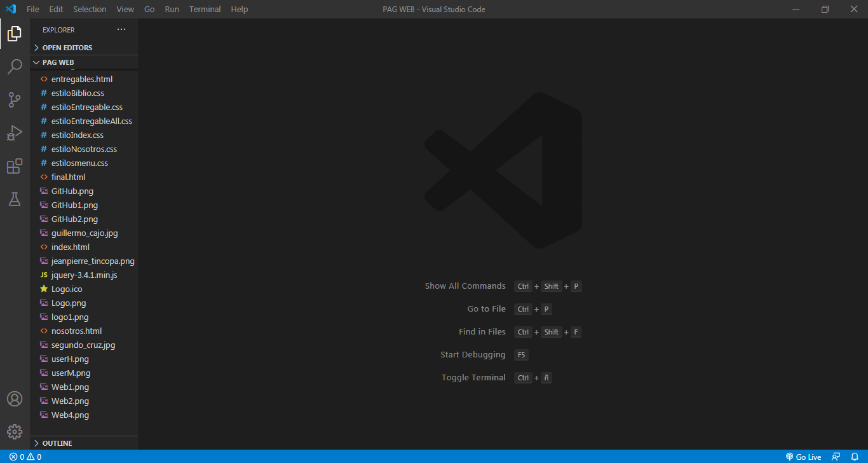
Task: Restore down the VS Code window
Action: tap(825, 9)
